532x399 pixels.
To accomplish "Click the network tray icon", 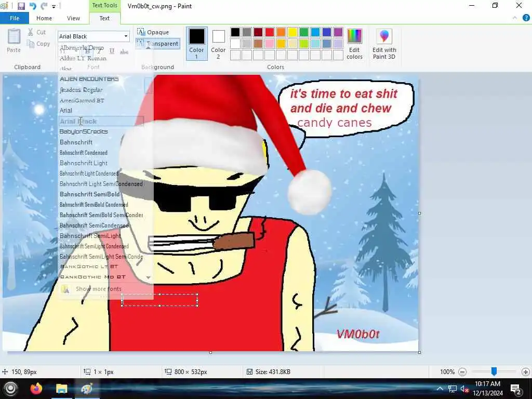I will pyautogui.click(x=452, y=389).
